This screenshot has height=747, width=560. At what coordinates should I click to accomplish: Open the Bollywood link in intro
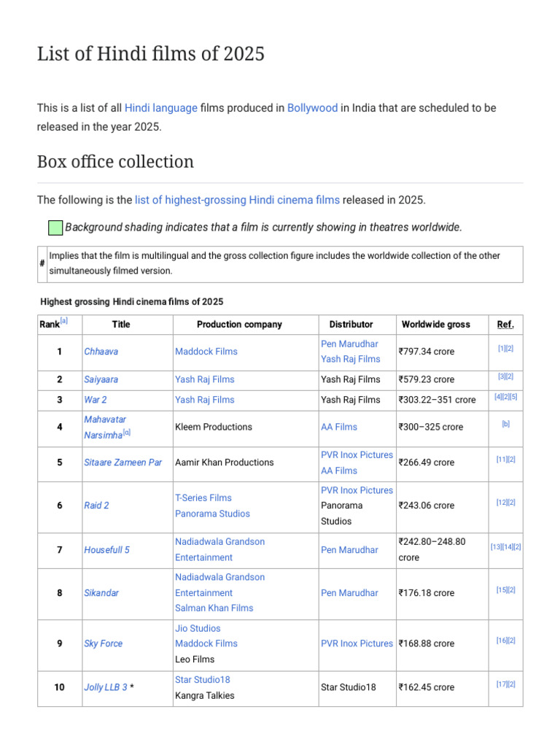click(312, 108)
